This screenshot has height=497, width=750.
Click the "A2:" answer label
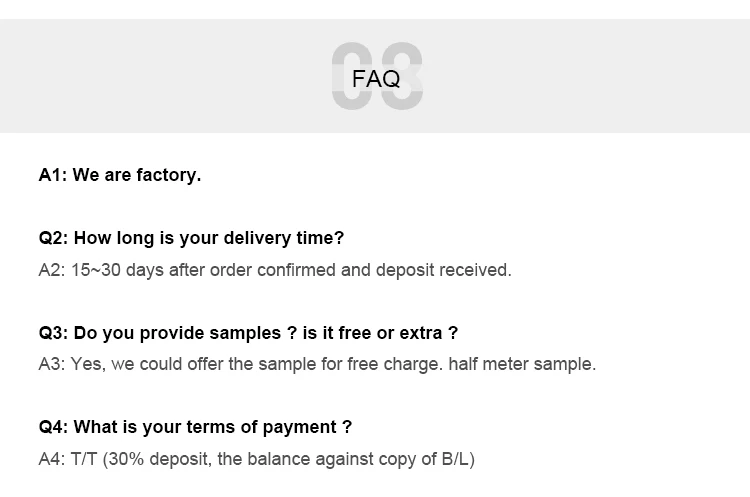coord(51,270)
